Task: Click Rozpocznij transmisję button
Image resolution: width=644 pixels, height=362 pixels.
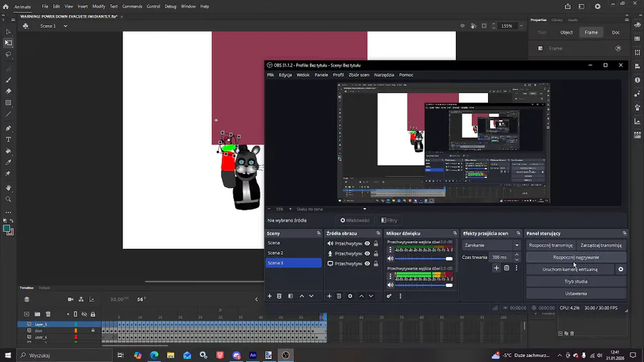Action: tap(551, 245)
